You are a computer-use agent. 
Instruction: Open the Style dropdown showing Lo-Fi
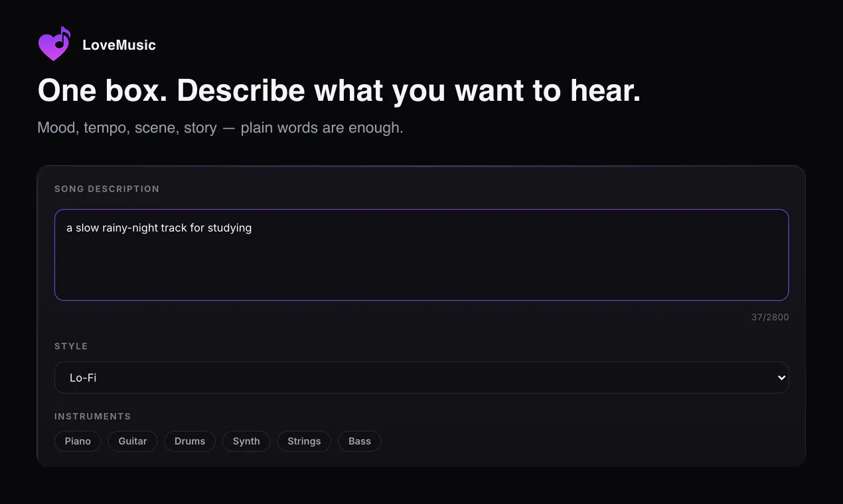tap(421, 377)
